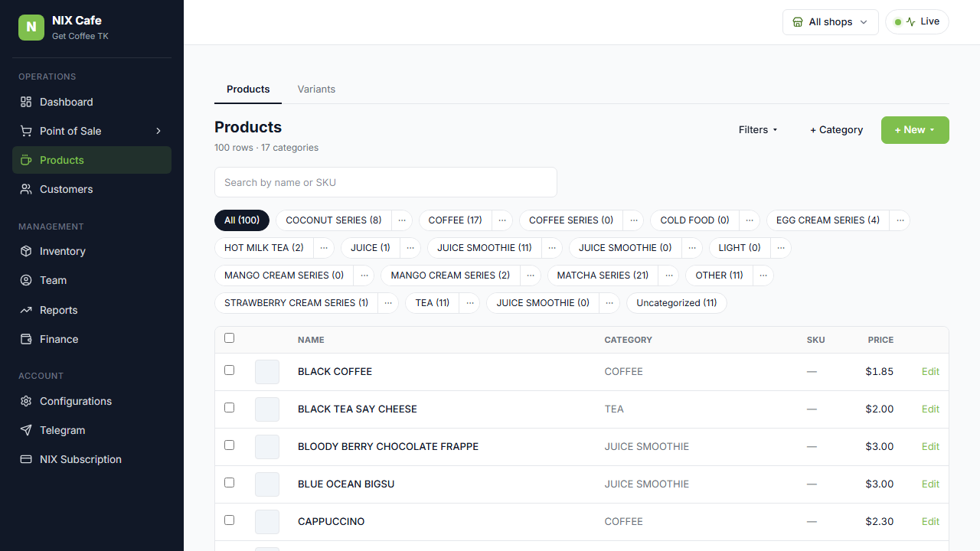Filter by Uncategorized (11)
This screenshot has width=980, height=551.
pyautogui.click(x=677, y=303)
